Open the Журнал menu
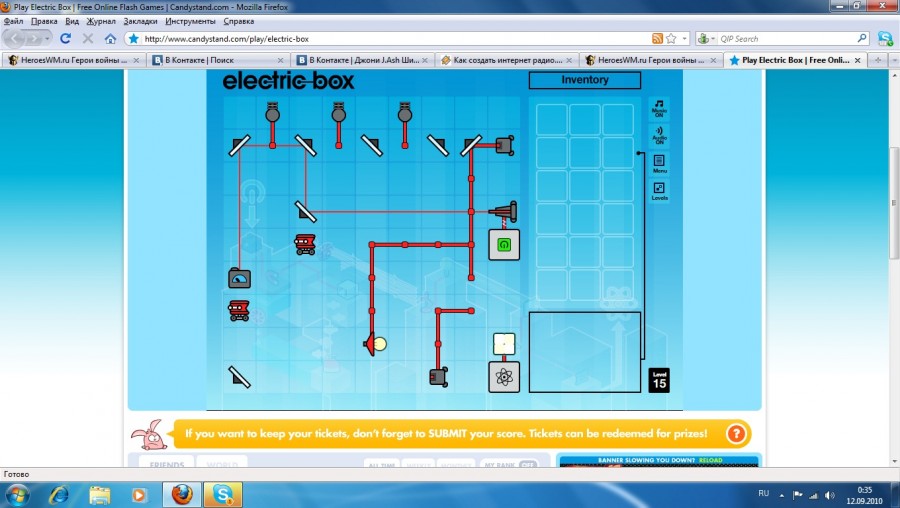This screenshot has height=508, width=900. point(101,21)
